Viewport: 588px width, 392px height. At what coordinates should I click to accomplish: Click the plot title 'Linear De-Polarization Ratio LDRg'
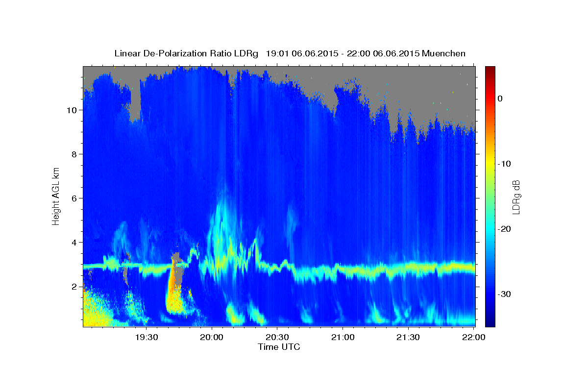click(x=186, y=53)
